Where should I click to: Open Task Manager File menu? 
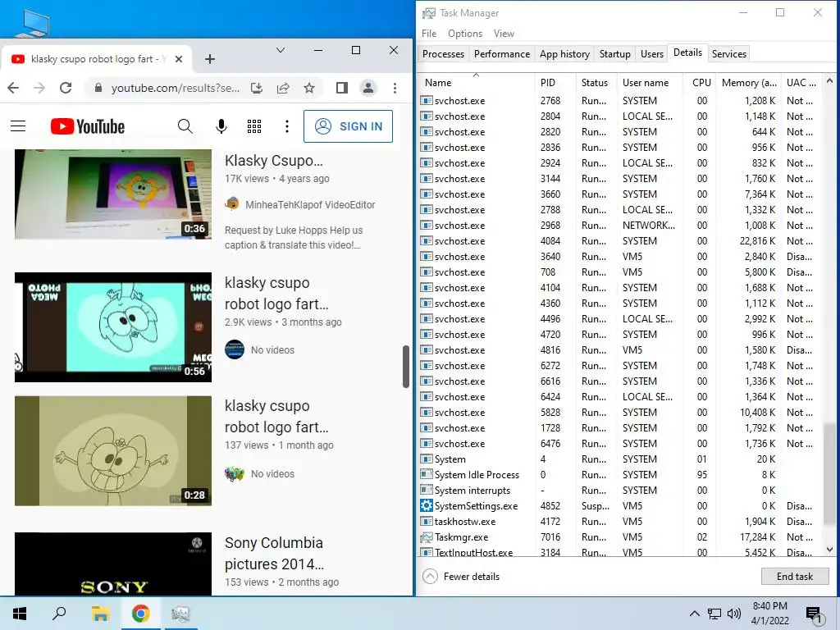pyautogui.click(x=429, y=33)
